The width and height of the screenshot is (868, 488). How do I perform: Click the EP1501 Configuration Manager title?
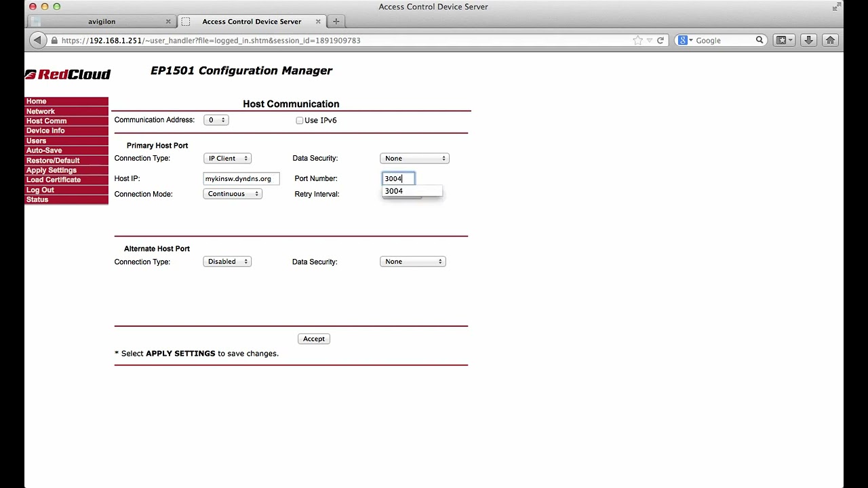click(x=241, y=71)
